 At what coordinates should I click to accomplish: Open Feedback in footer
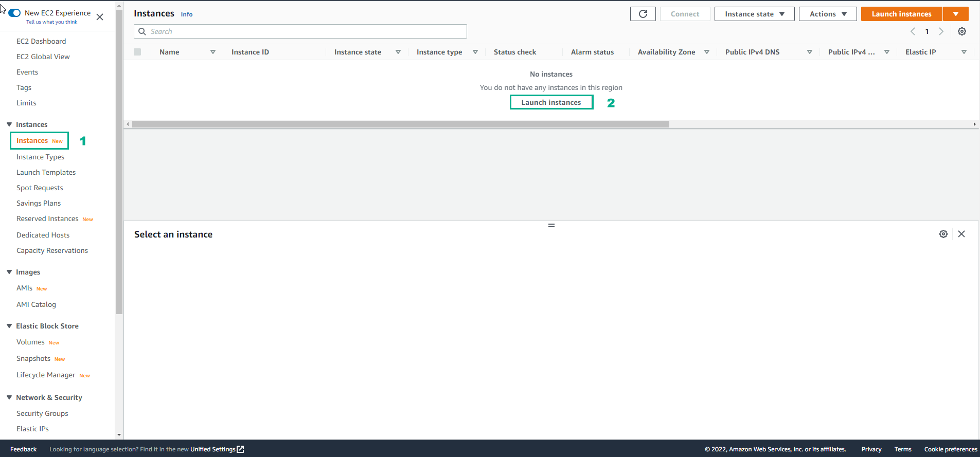coord(23,449)
